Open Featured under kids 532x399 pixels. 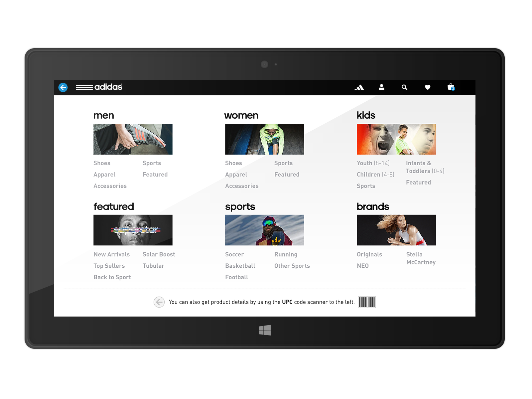[x=419, y=183]
